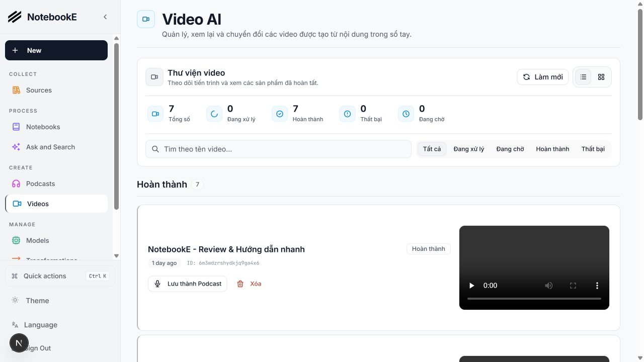
Task: Click the Next.js dev tools badge
Action: point(19,343)
